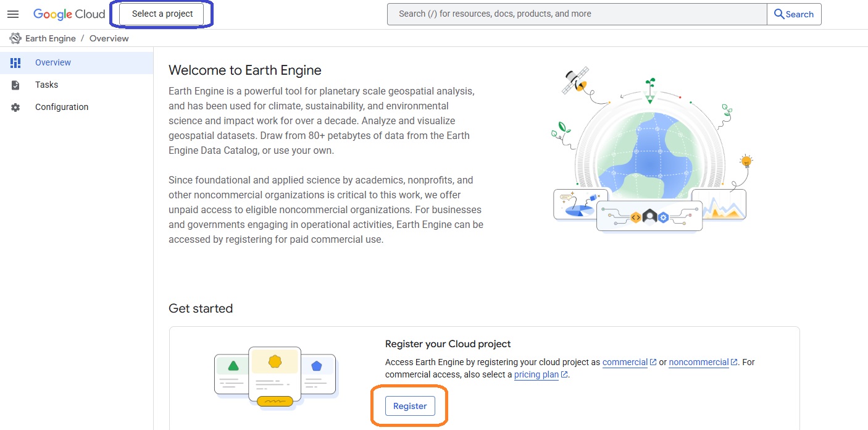Click the Google Cloud logo
This screenshot has width=868, height=430.
(69, 14)
